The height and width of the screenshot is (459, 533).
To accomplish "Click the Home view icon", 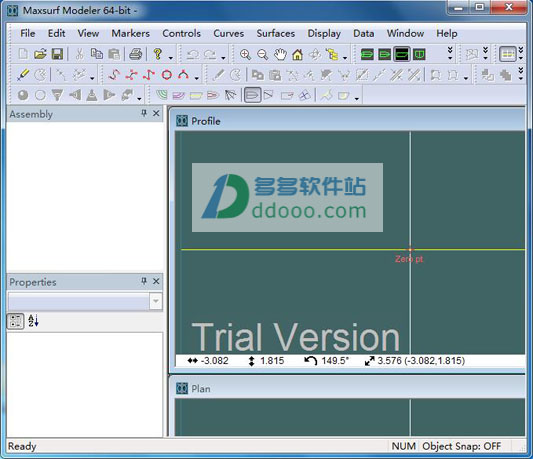I will (297, 54).
